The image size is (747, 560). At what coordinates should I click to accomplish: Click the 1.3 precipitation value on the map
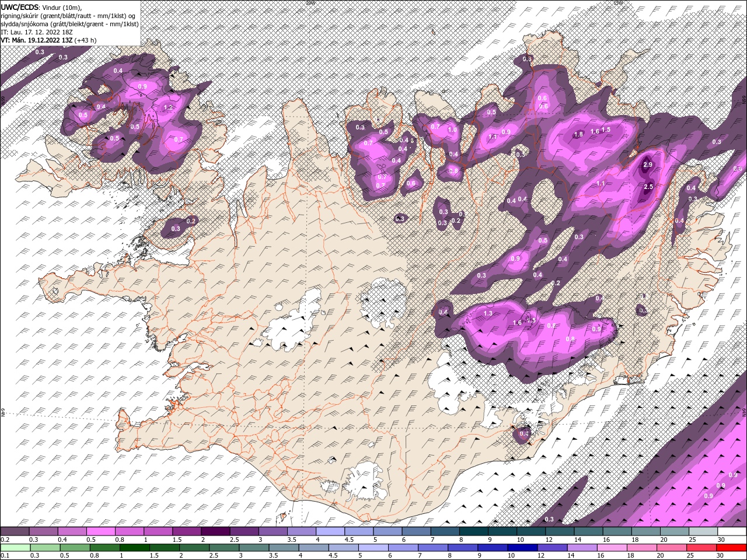tap(488, 314)
